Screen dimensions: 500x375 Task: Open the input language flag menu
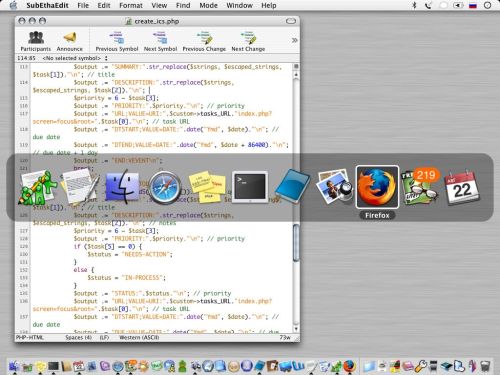[x=473, y=5]
